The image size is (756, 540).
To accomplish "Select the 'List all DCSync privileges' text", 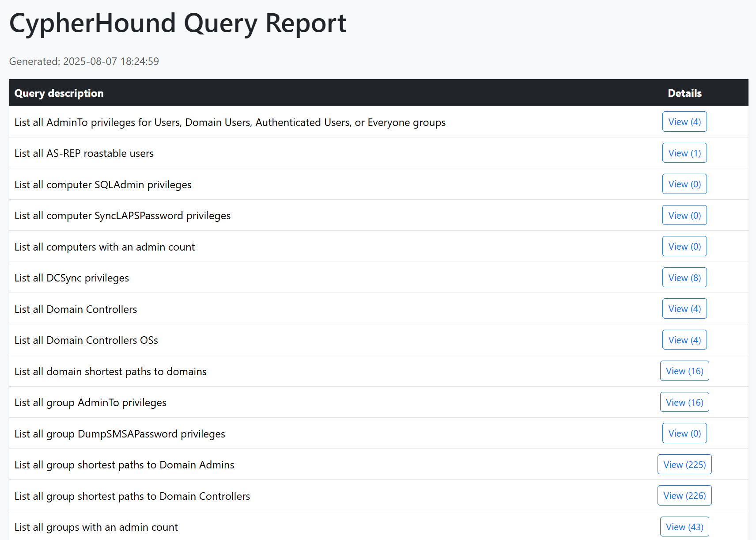I will point(72,278).
